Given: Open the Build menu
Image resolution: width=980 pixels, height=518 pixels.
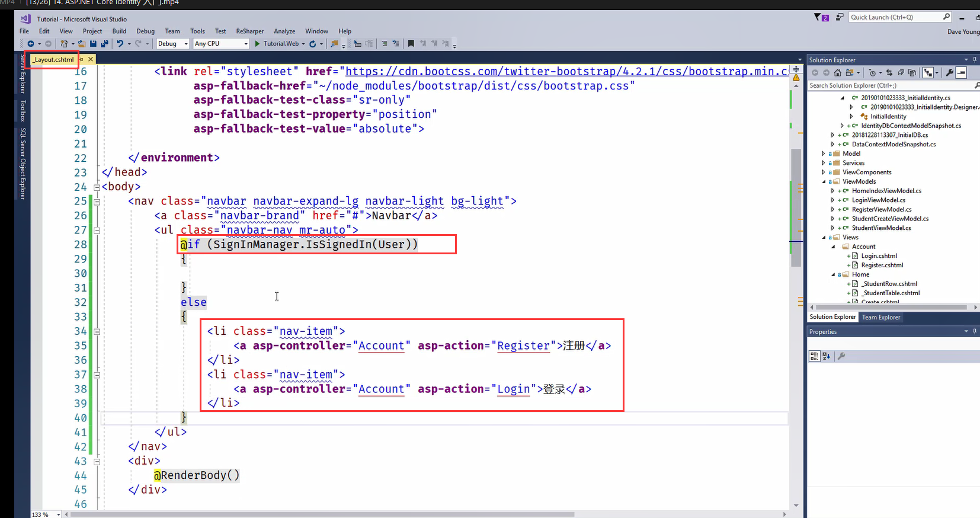Looking at the screenshot, I should point(119,31).
